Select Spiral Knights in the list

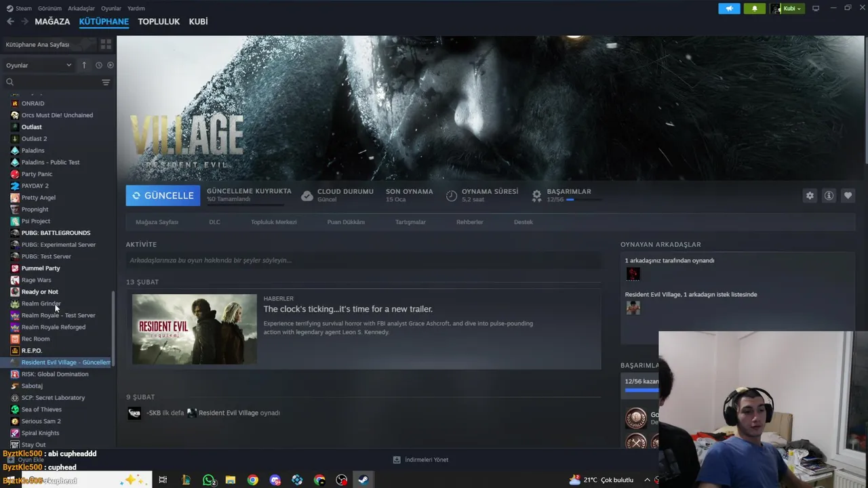pos(40,433)
